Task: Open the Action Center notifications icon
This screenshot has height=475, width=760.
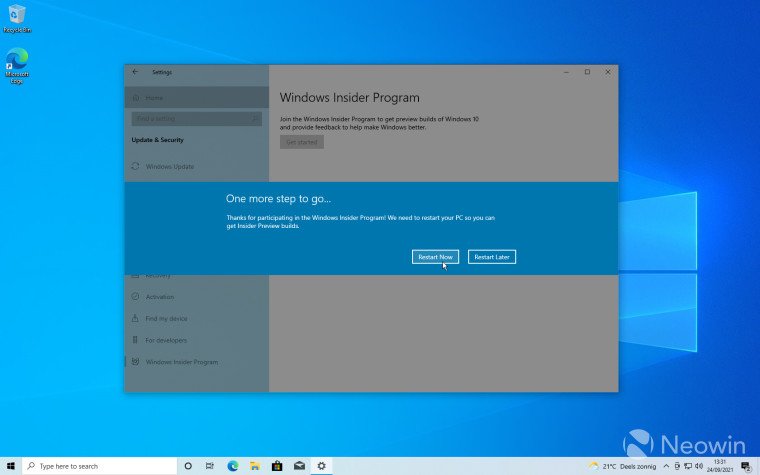Action: coord(746,466)
